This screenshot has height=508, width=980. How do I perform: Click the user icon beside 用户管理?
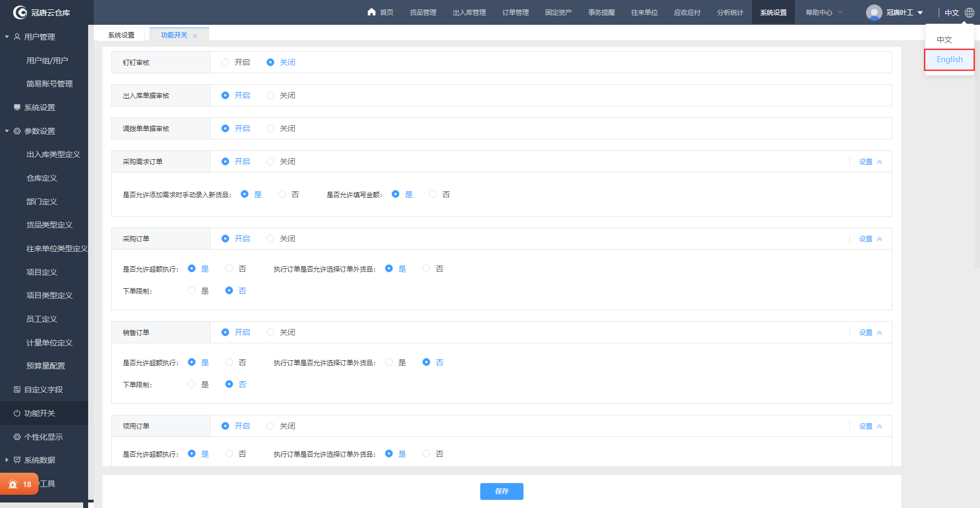point(17,36)
